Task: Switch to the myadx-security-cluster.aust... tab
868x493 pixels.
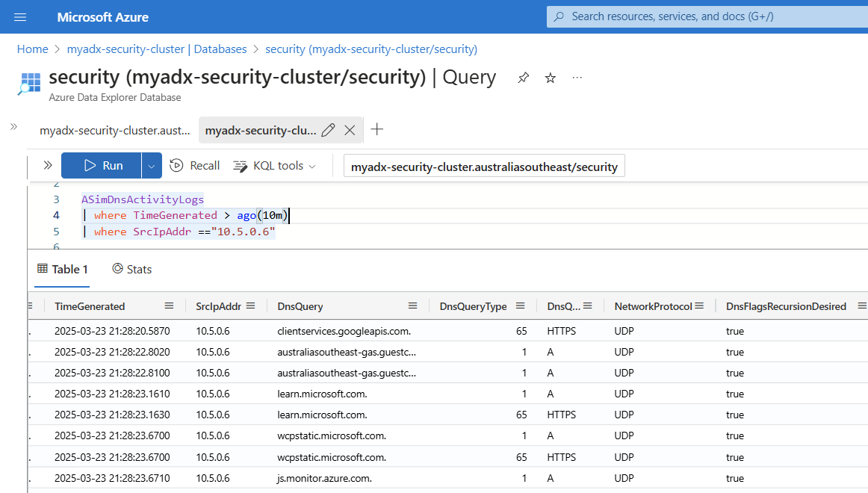Action: (x=114, y=131)
